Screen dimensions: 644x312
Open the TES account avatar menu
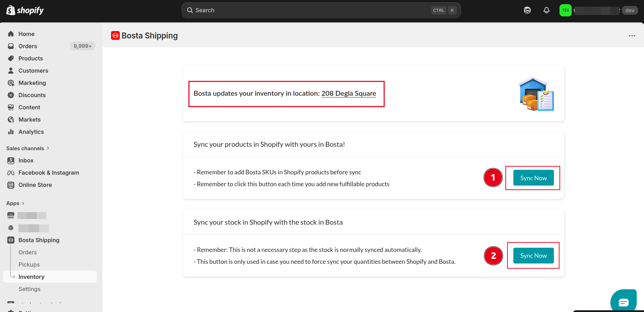pyautogui.click(x=565, y=10)
